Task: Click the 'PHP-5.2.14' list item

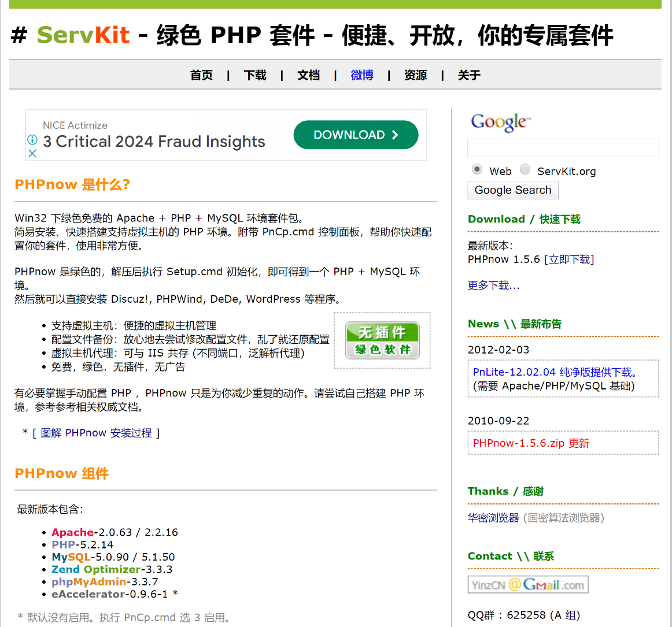Action: [83, 545]
